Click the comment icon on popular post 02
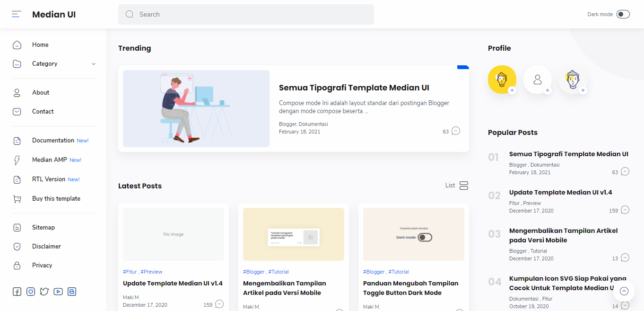 coord(625,210)
